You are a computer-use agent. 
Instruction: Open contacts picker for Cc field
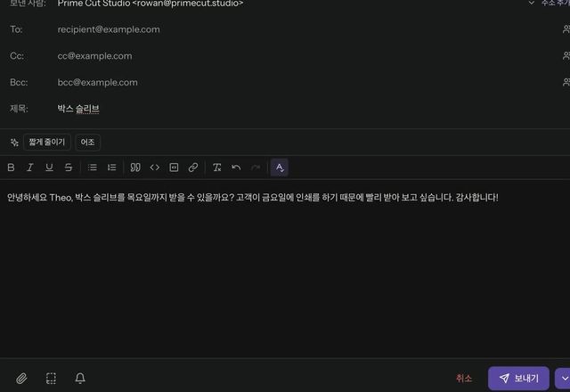pos(566,56)
